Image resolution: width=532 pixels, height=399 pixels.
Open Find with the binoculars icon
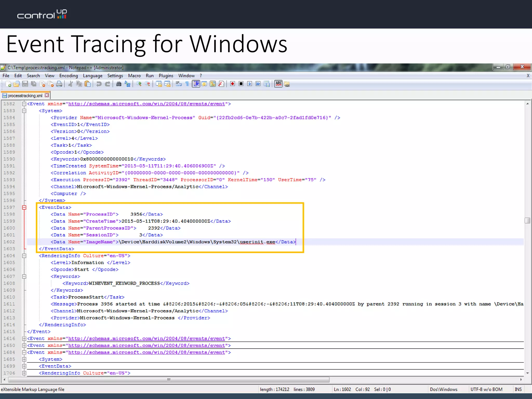point(119,84)
